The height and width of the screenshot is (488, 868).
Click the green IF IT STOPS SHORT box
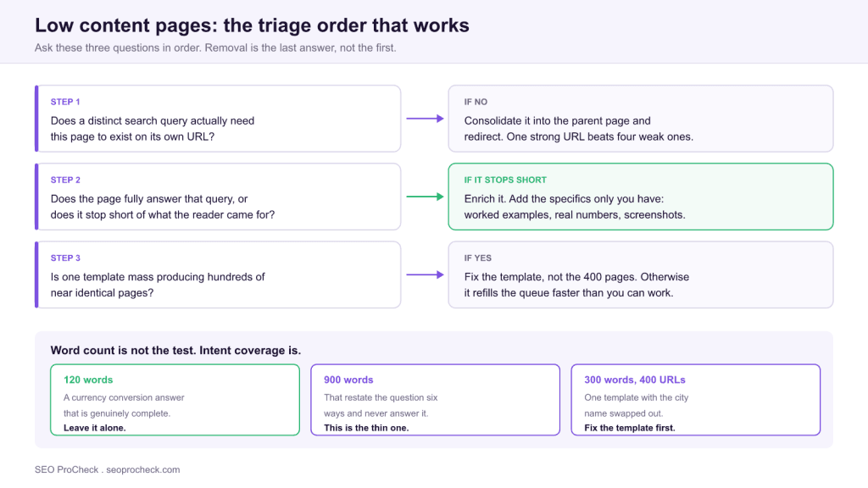(641, 197)
